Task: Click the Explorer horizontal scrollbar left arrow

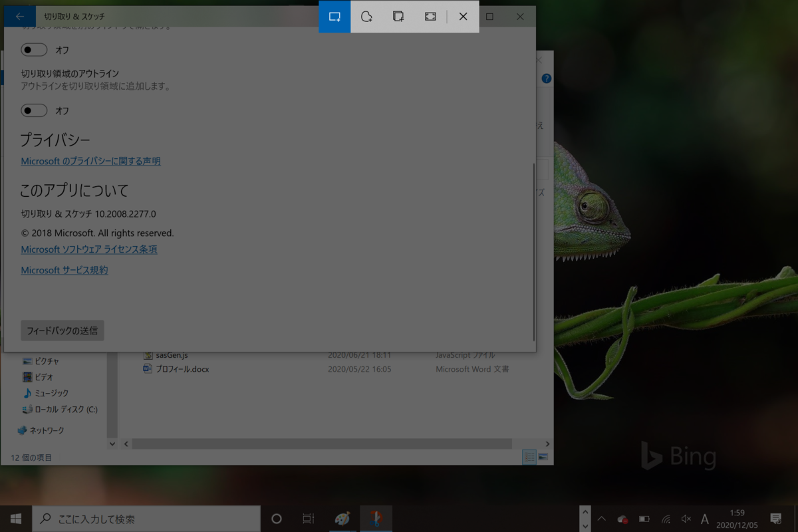Action: point(126,444)
